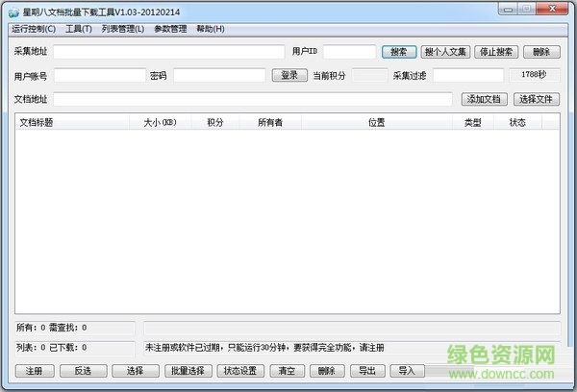
Task: Click the 所有: 0 需查找: 0 status text
Action: pyautogui.click(x=52, y=328)
